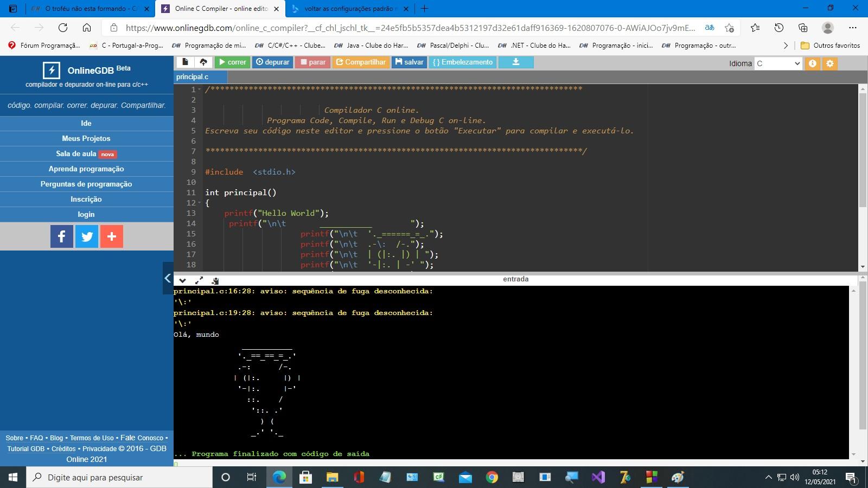Open Windows Start menu
The width and height of the screenshot is (868, 488).
pyautogui.click(x=13, y=477)
